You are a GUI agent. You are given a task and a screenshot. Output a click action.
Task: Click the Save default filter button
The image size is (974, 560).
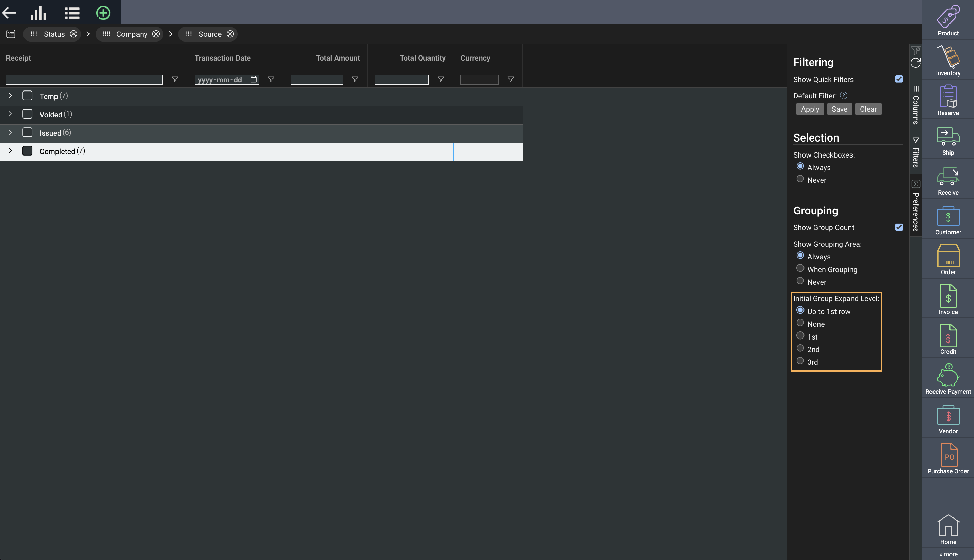839,109
